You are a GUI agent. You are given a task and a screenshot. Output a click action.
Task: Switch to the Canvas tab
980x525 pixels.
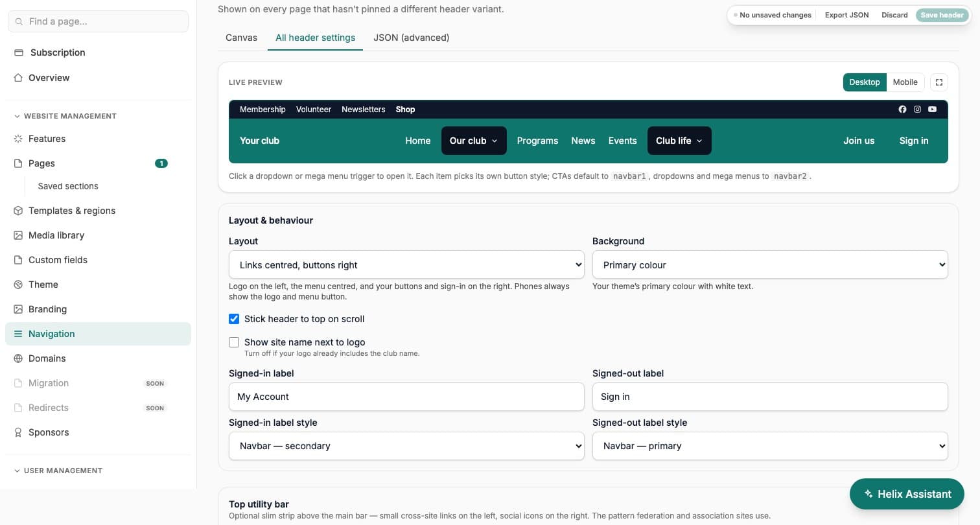pyautogui.click(x=241, y=38)
